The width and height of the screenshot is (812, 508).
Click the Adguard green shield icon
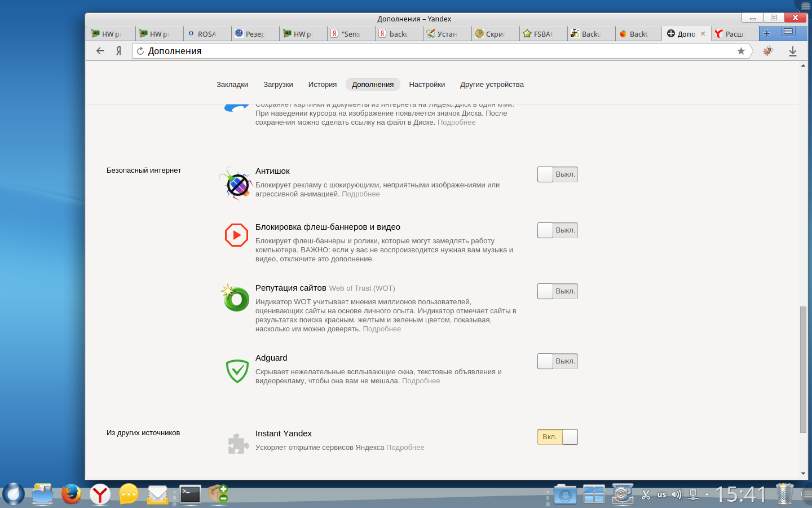(237, 371)
